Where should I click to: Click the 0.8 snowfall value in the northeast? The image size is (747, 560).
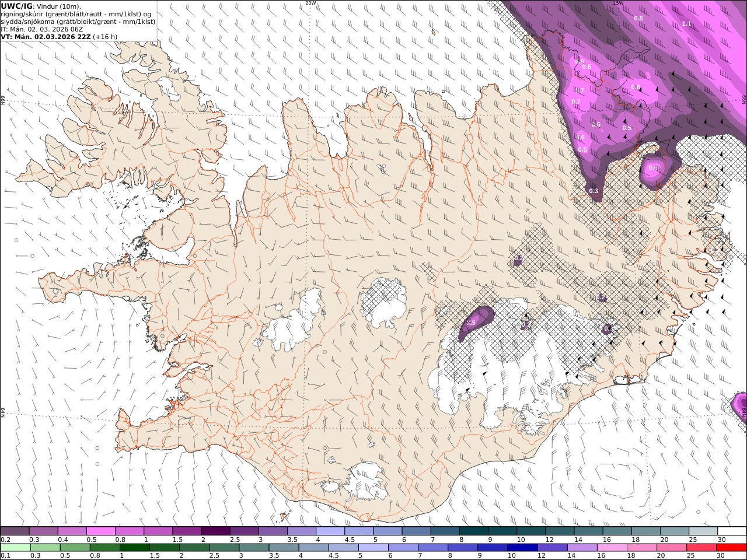tap(636, 87)
